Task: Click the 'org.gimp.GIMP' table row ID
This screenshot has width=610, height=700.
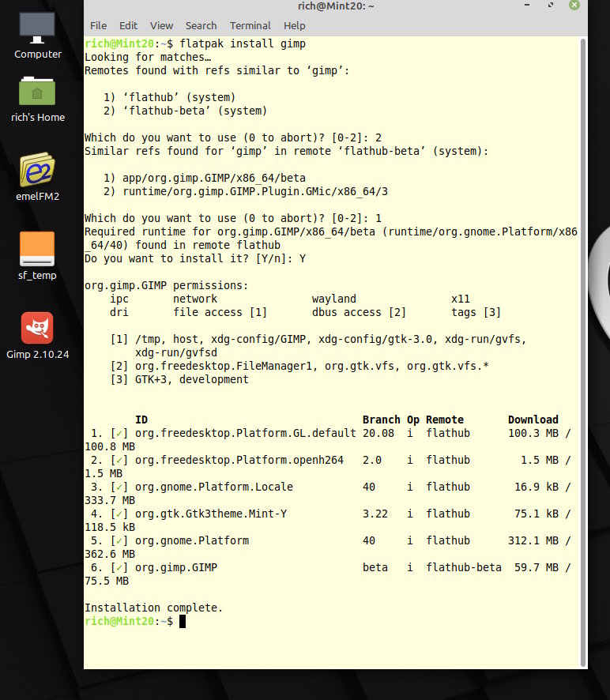Action: (x=176, y=568)
